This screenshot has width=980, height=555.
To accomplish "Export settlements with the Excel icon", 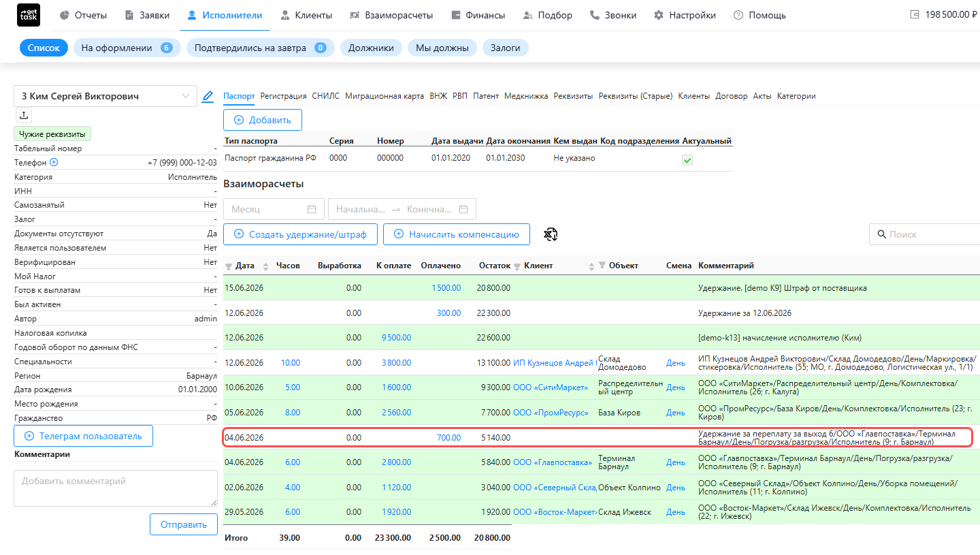I will pyautogui.click(x=551, y=235).
